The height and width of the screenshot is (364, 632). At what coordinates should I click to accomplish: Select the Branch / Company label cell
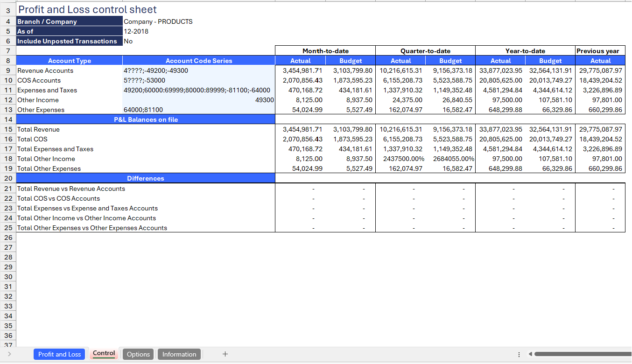point(70,21)
